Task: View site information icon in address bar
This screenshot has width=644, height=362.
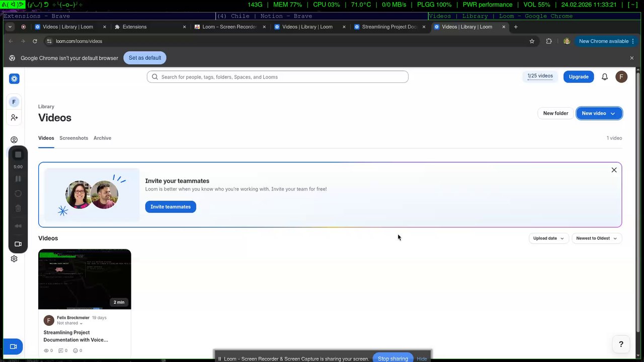Action: pos(49,41)
